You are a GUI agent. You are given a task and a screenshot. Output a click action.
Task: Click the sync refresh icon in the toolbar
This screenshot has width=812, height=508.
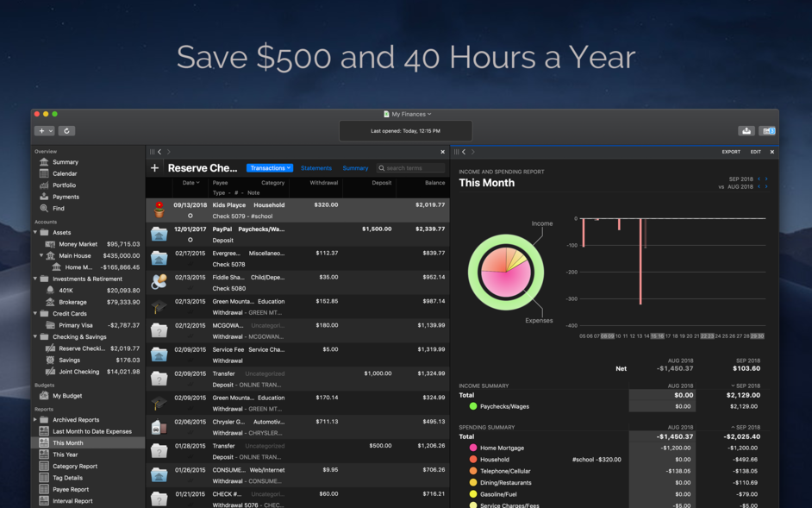pyautogui.click(x=66, y=130)
